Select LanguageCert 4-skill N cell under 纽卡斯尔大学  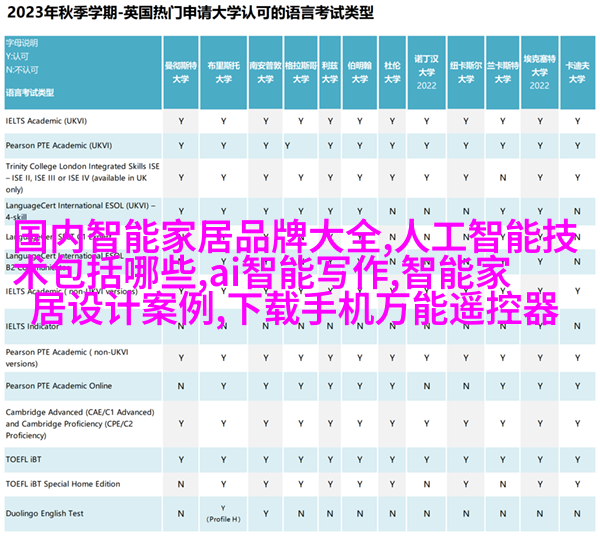[466, 211]
